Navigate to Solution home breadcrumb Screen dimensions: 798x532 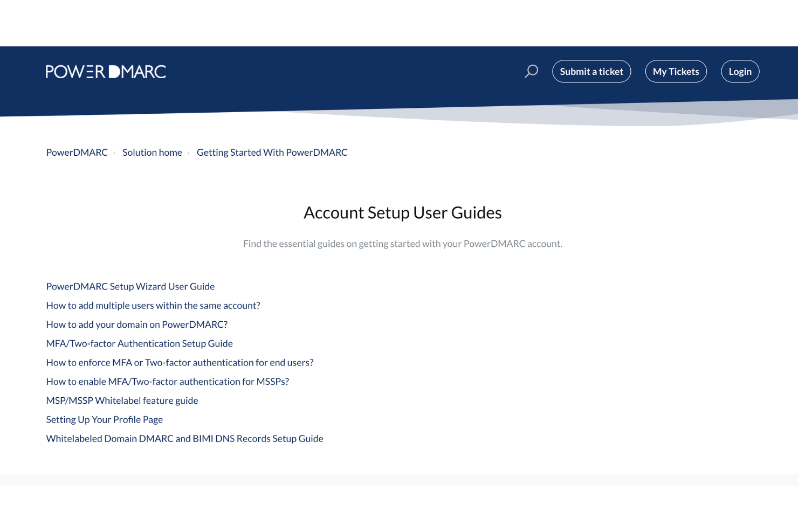pyautogui.click(x=152, y=153)
